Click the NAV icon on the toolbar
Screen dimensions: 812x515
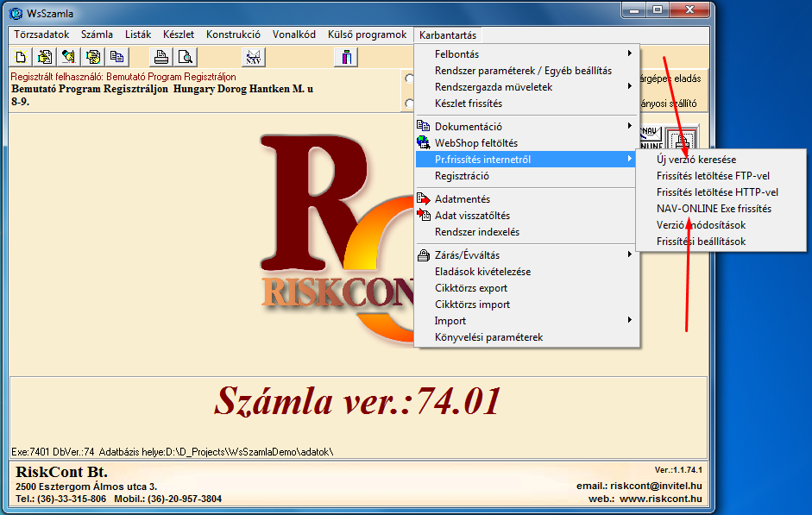pos(255,57)
